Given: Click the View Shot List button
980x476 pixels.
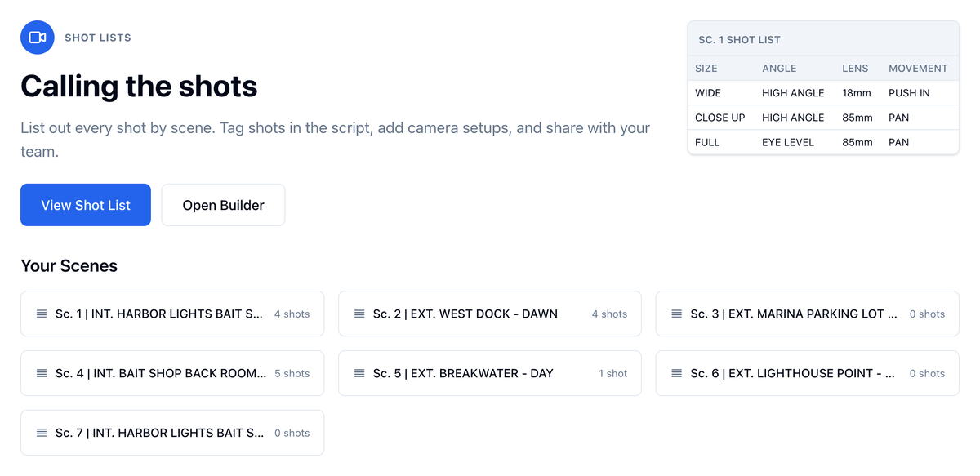Looking at the screenshot, I should pos(86,205).
